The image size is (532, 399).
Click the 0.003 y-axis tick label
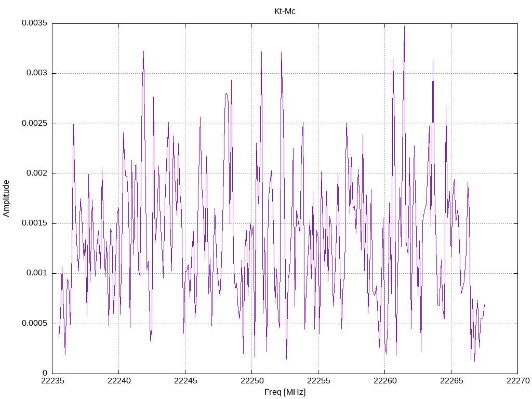coord(37,73)
